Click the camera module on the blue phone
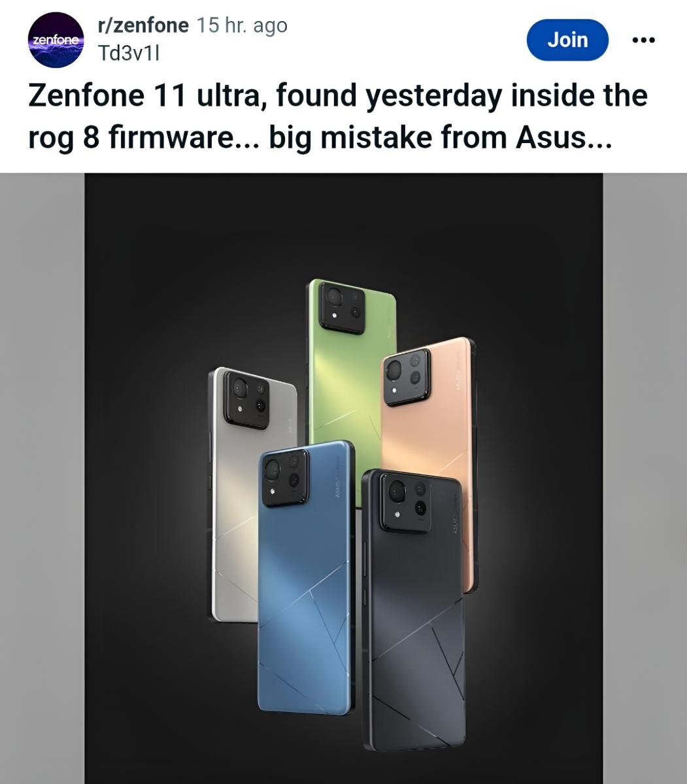The image size is (687, 784). (x=285, y=478)
